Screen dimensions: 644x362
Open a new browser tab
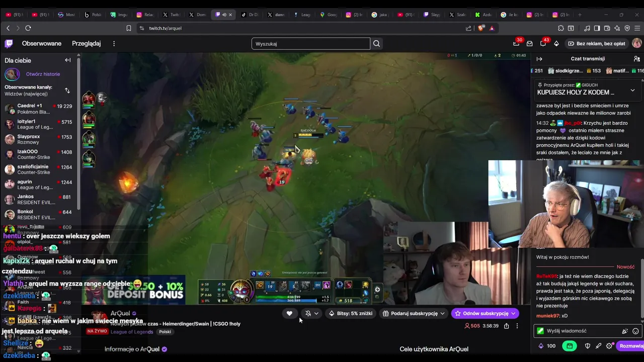click(580, 15)
